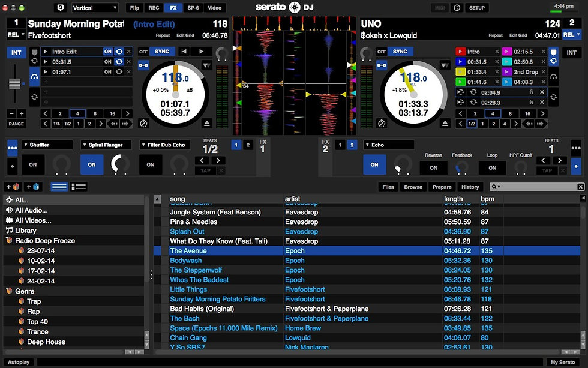This screenshot has height=368, width=588.
Task: Click the info icon beside SETUP
Action: coord(457,7)
